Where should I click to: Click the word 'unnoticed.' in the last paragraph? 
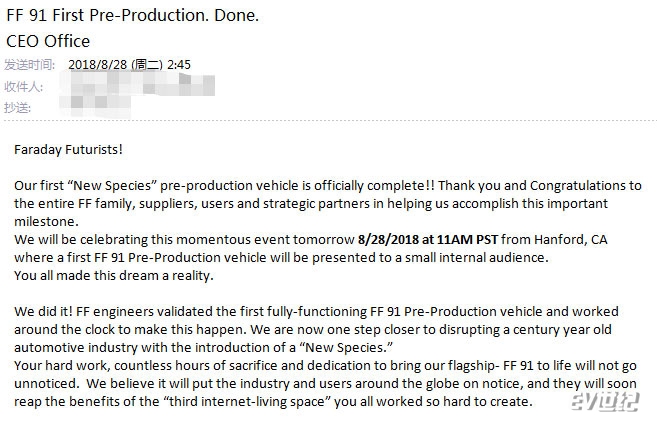(46, 384)
